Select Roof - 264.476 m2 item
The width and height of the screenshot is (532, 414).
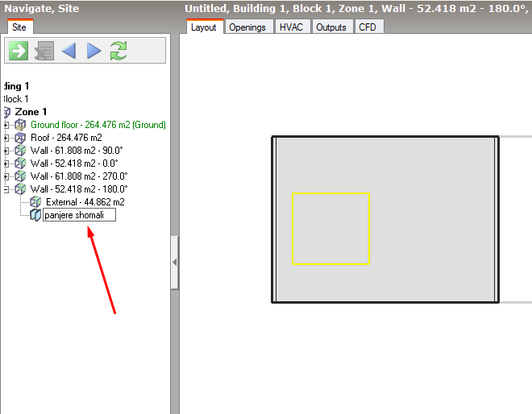[66, 138]
